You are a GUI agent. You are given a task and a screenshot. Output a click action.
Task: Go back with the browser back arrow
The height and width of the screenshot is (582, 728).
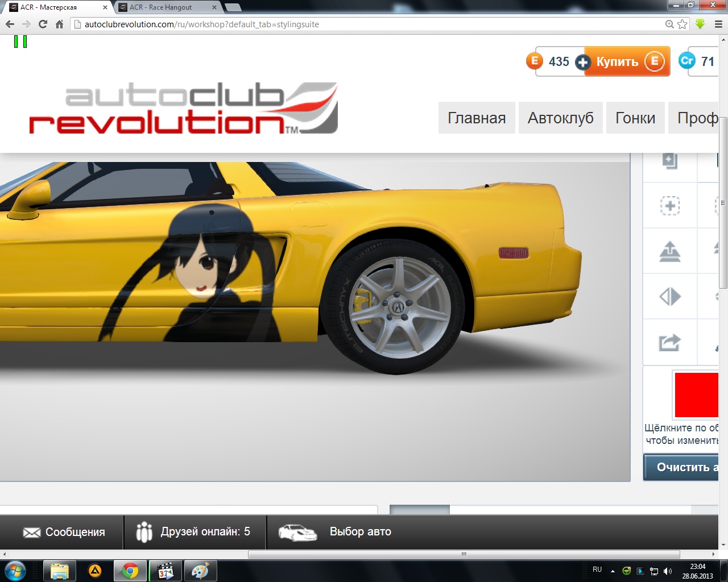(x=10, y=24)
